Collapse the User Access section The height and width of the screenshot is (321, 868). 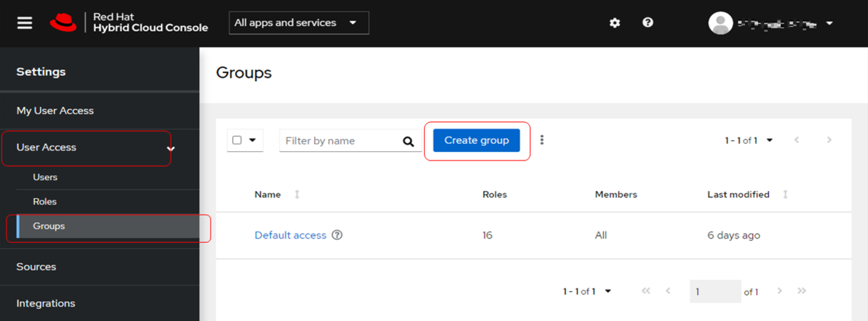pos(171,148)
